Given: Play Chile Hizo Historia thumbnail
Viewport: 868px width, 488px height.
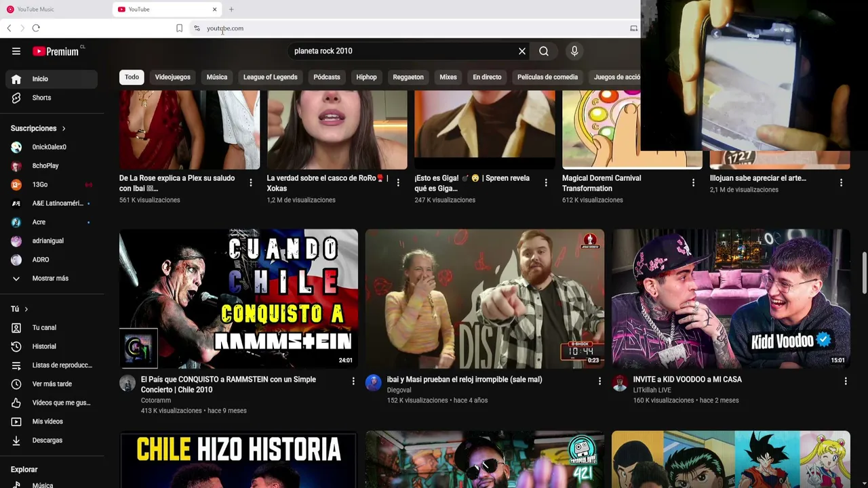Looking at the screenshot, I should click(x=239, y=460).
